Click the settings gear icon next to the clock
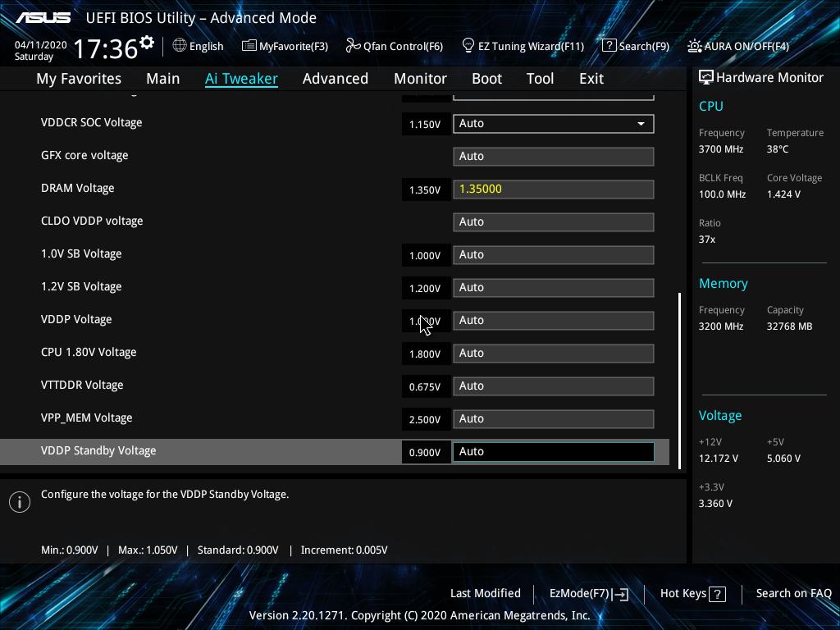840x630 pixels. click(146, 42)
